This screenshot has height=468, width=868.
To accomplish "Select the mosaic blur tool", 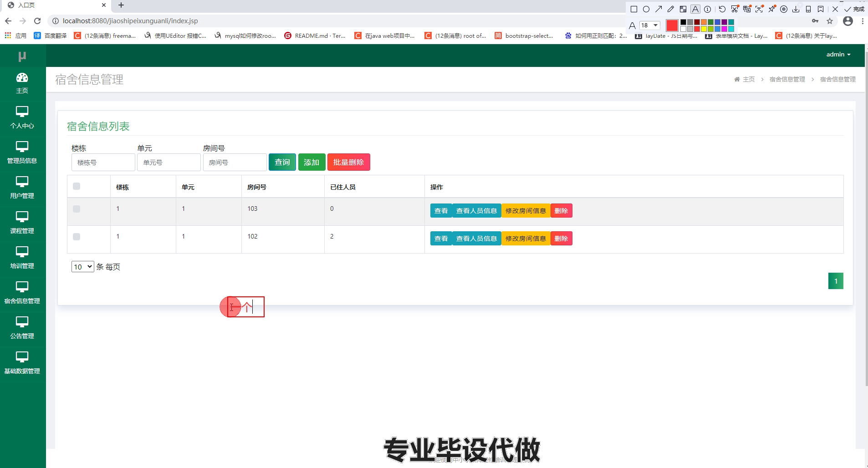I will pyautogui.click(x=683, y=9).
